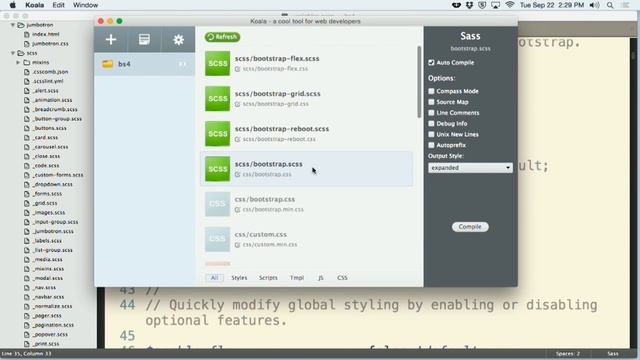
Task: Add a project with the plus icon
Action: pos(111,40)
